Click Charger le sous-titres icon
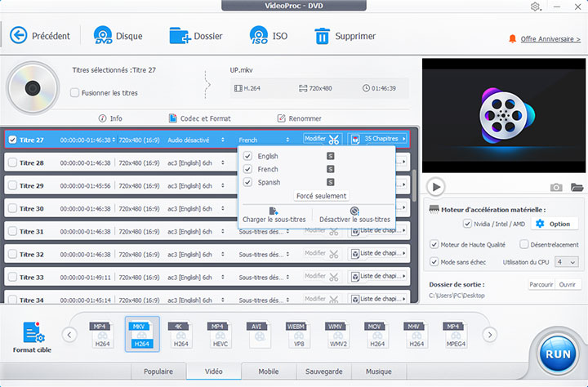The image size is (588, 387). 274,211
